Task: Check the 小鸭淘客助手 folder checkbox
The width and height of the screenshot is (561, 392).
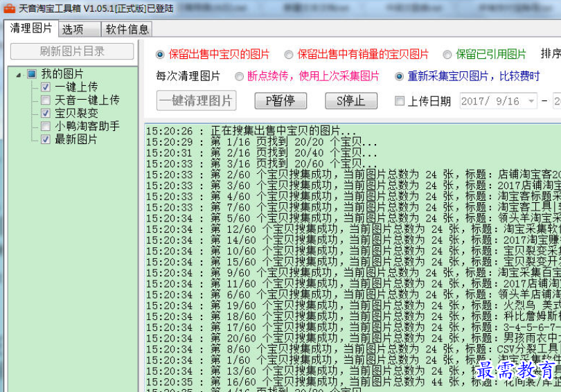Action: click(46, 126)
